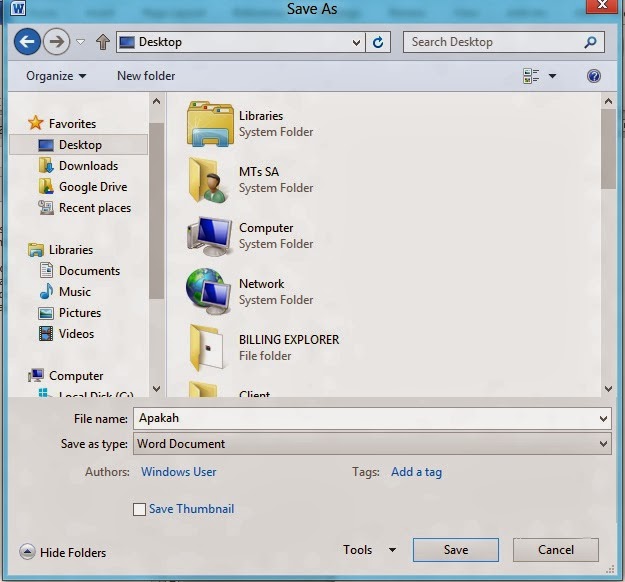
Task: Create a New folder
Action: point(146,76)
